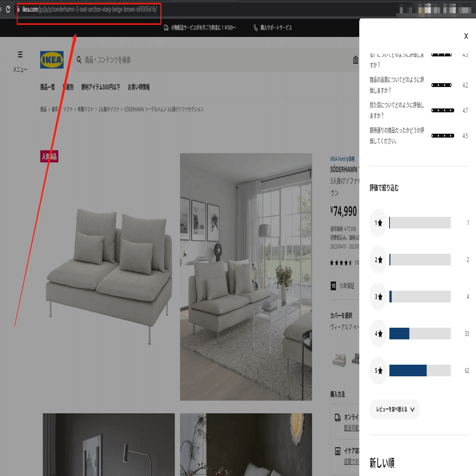Filter reviews by 4 stars
The image size is (476, 476).
(378, 334)
